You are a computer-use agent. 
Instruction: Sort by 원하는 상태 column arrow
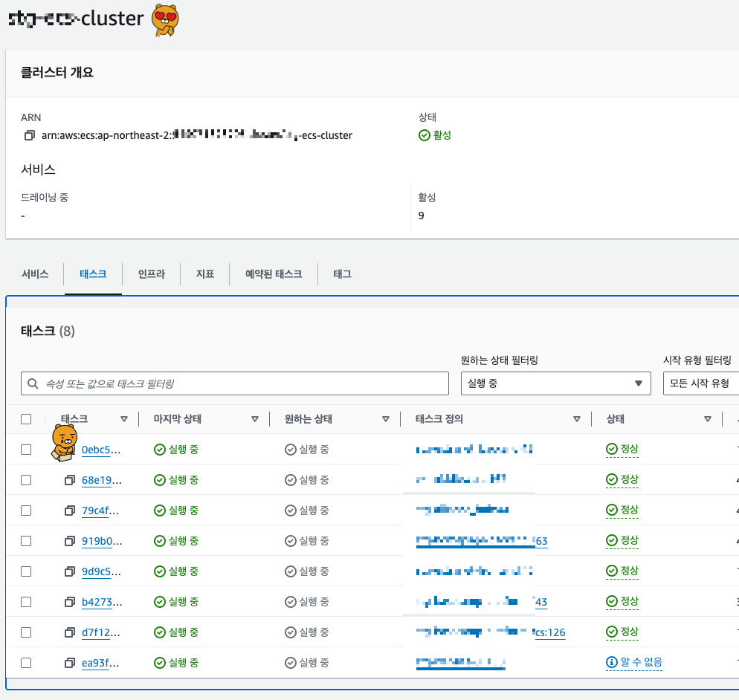point(386,419)
